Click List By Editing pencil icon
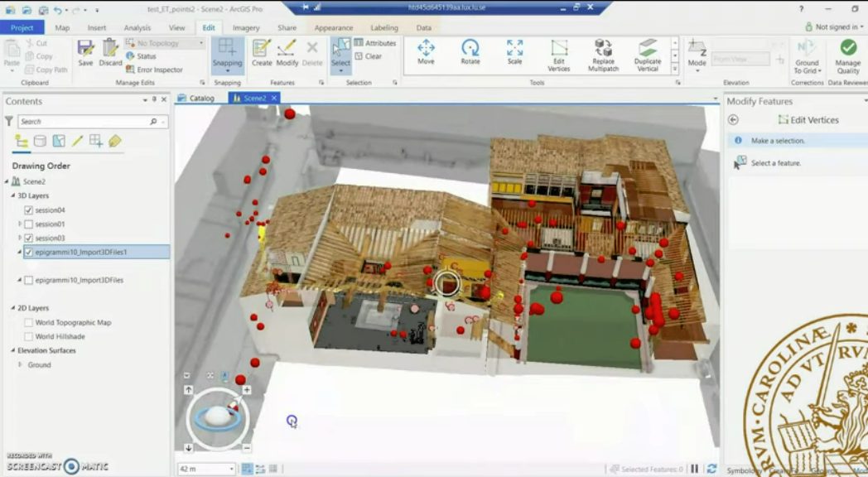Image resolution: width=868 pixels, height=477 pixels. coord(78,141)
